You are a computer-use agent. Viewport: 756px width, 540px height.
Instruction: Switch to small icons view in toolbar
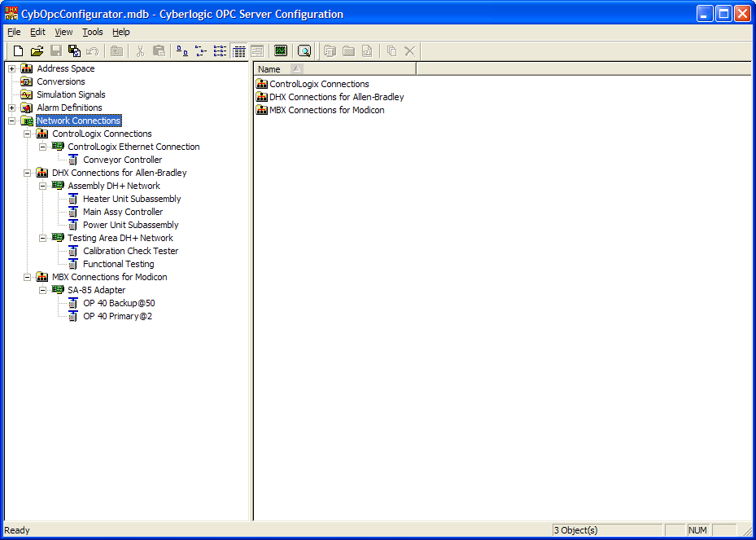click(201, 50)
